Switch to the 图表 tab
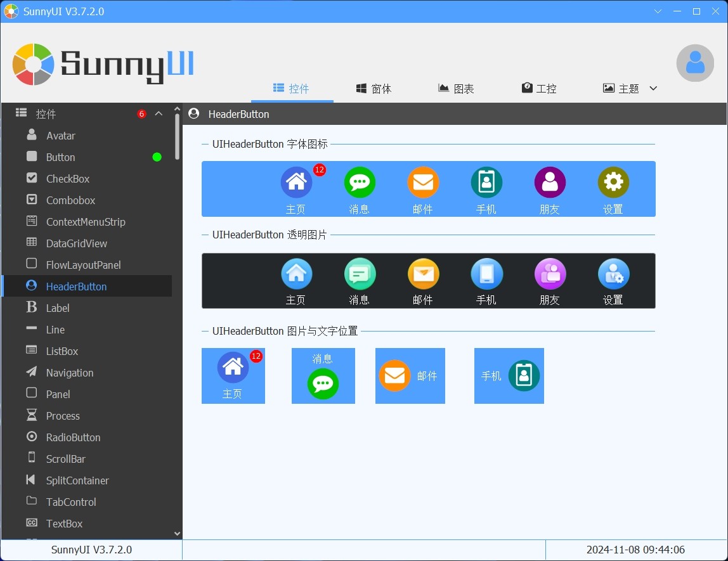The image size is (728, 561). 457,89
